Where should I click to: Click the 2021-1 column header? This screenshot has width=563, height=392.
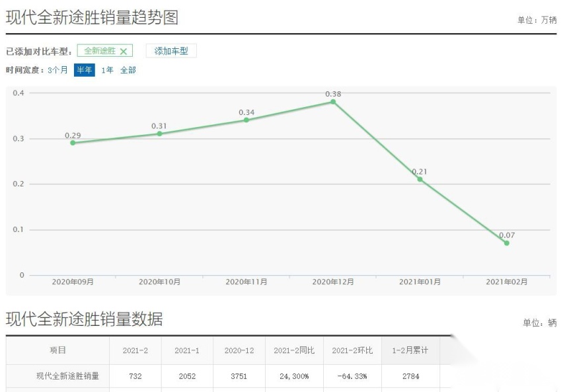pyautogui.click(x=187, y=350)
